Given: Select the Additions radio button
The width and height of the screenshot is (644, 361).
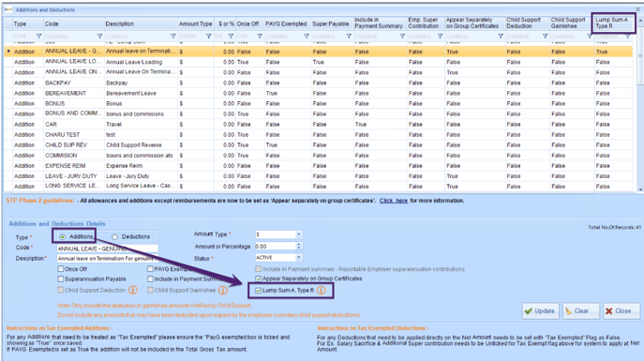Looking at the screenshot, I should pyautogui.click(x=63, y=237).
